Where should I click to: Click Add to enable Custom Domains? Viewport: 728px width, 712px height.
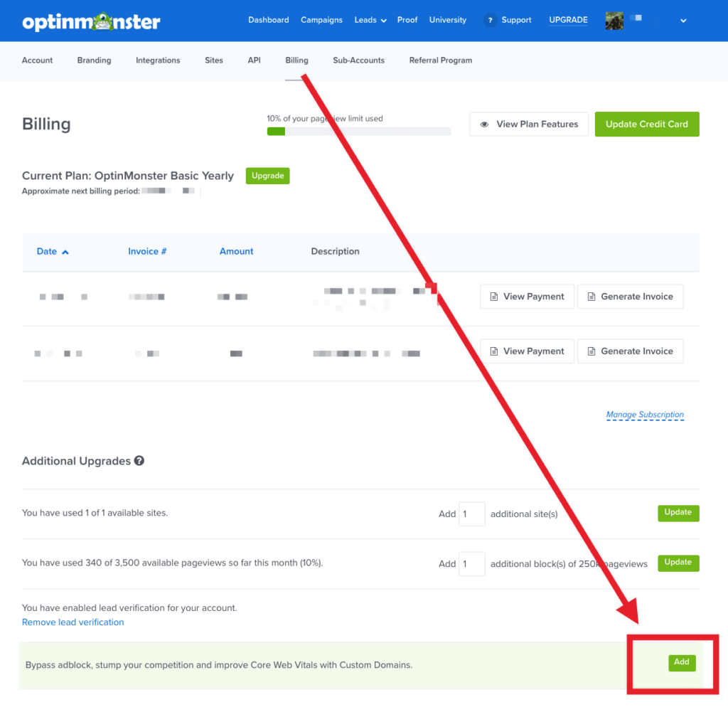[x=682, y=661]
